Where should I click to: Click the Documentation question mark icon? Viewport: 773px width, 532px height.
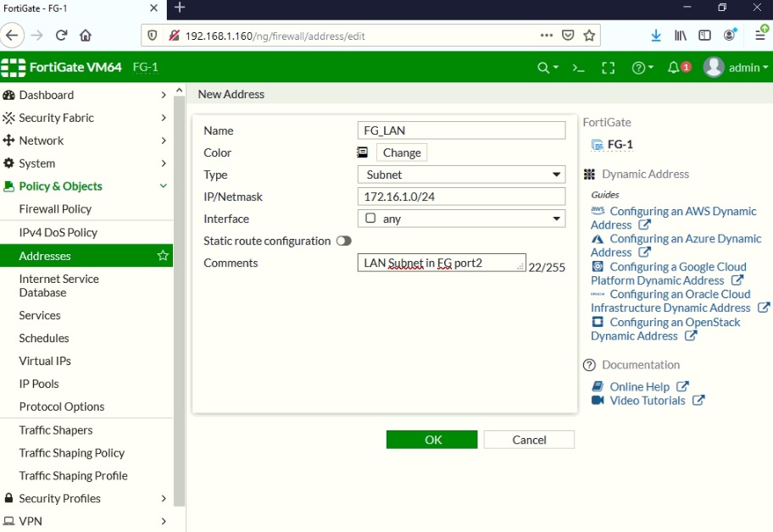coord(589,364)
